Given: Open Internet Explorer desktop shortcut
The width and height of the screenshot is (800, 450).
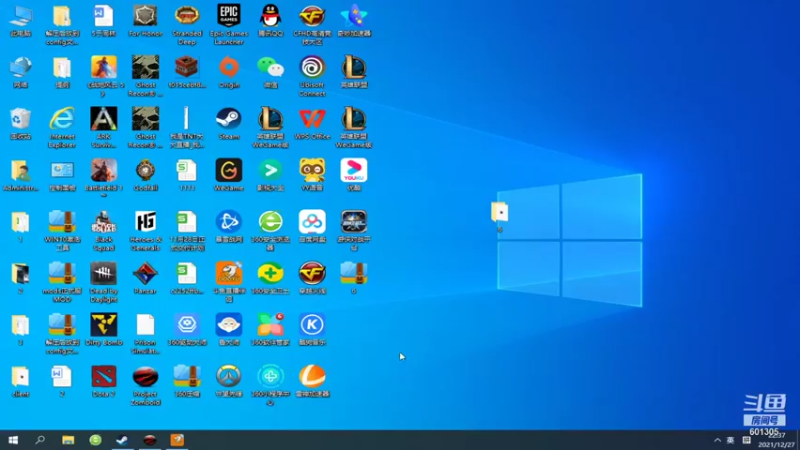Looking at the screenshot, I should pyautogui.click(x=62, y=128).
